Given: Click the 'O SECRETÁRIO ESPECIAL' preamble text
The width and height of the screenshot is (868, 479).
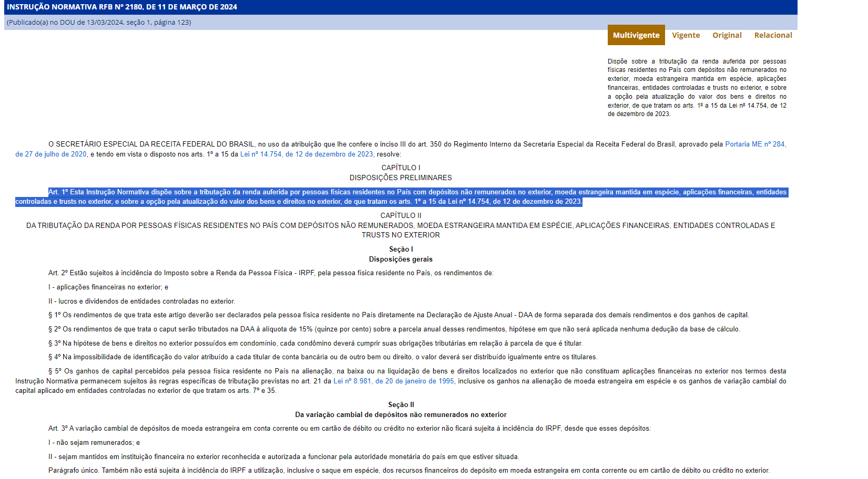Looking at the screenshot, I should coord(401,149).
